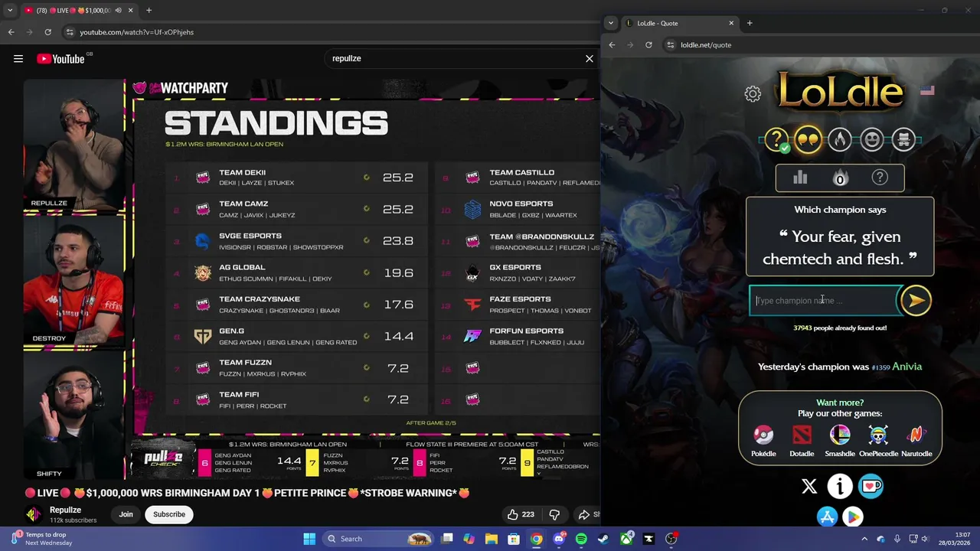Expand the system tray hidden icons chevron
Viewport: 980px width, 551px height.
point(865,539)
